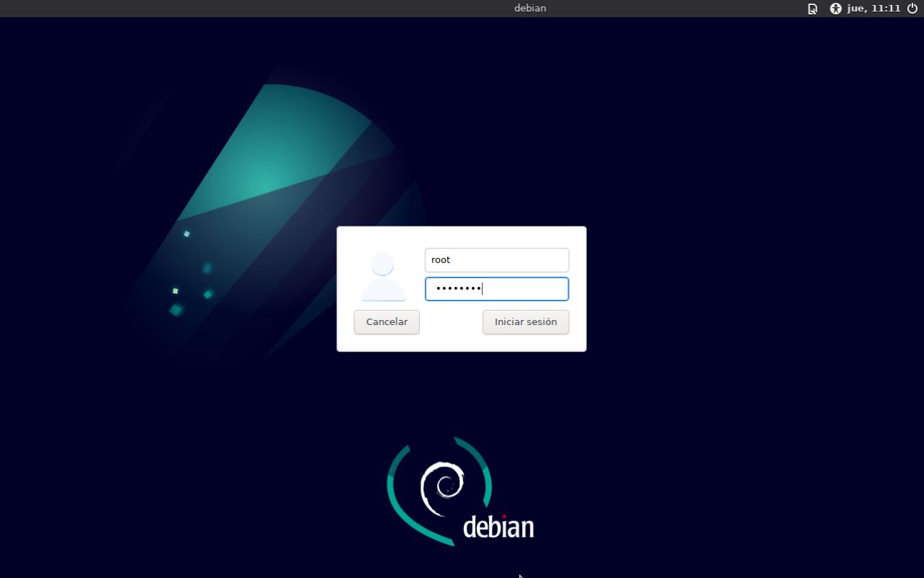Image resolution: width=924 pixels, height=578 pixels.
Task: Click the white debian wordmark at bottom
Action: coord(498,527)
